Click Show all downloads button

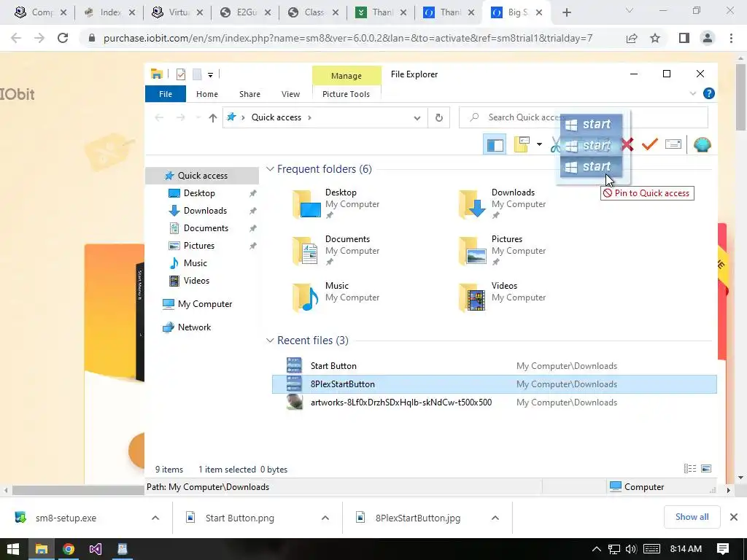692,517
